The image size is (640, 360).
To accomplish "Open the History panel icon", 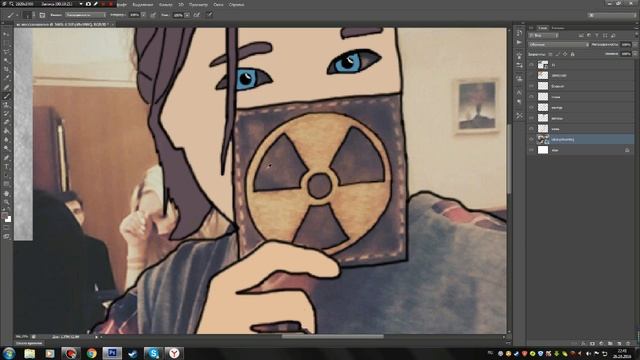I will pos(519,33).
